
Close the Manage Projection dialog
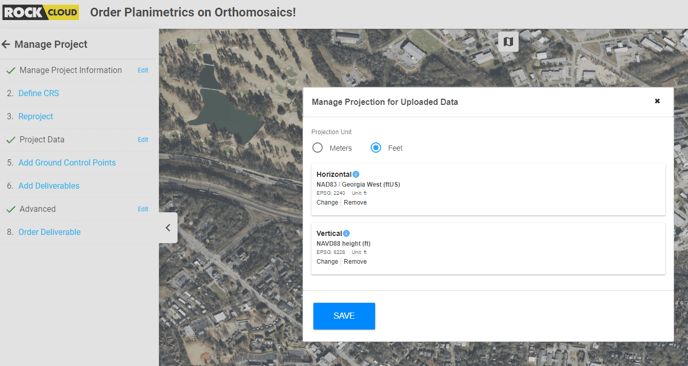click(657, 101)
